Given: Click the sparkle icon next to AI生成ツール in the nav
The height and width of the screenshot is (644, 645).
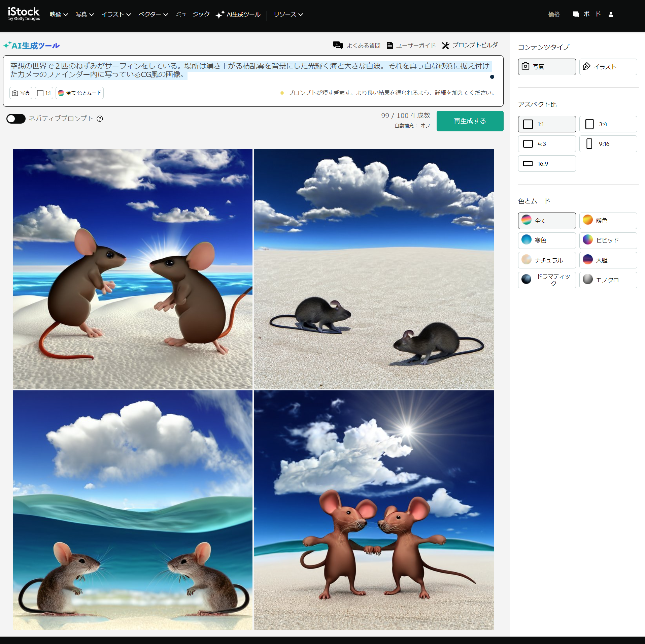Looking at the screenshot, I should [x=220, y=14].
